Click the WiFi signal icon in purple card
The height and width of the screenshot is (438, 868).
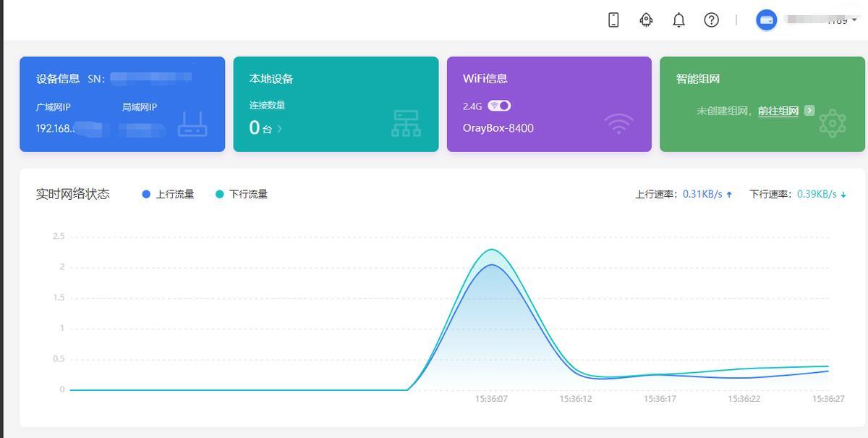618,125
